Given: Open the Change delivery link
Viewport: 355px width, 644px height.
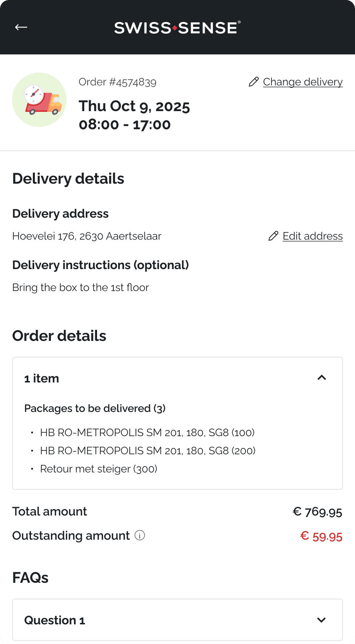Looking at the screenshot, I should point(303,82).
